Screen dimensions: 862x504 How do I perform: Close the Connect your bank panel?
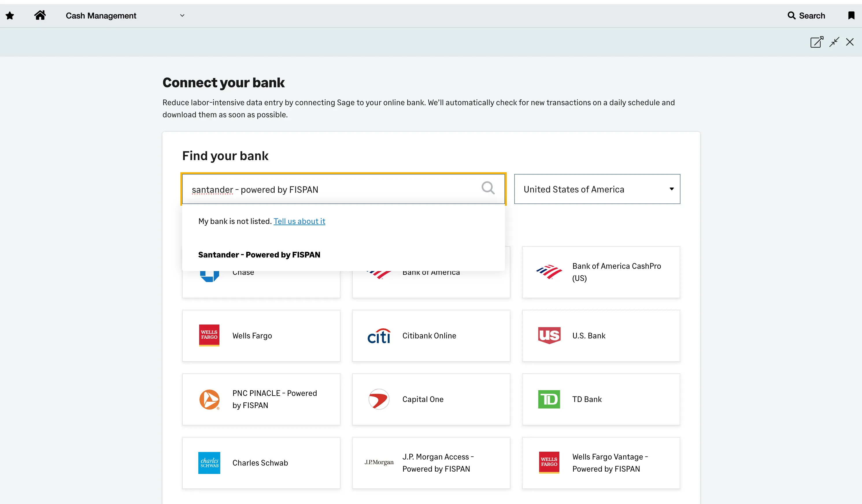tap(850, 42)
